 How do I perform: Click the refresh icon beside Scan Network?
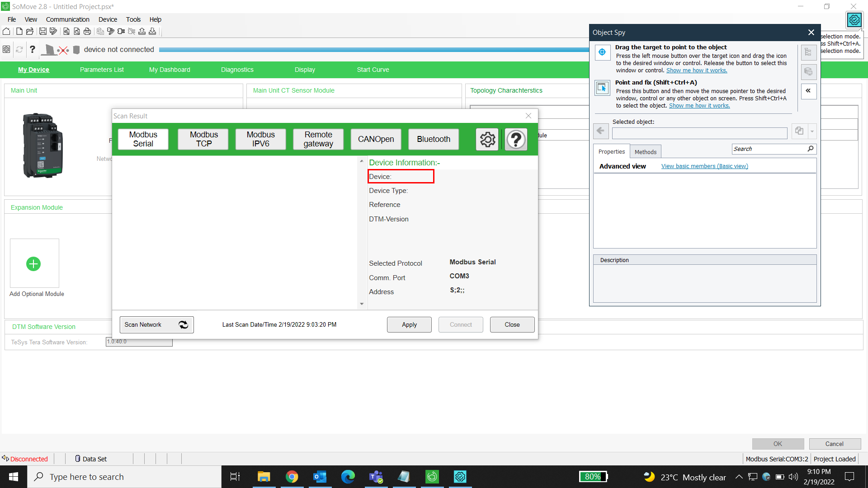183,324
